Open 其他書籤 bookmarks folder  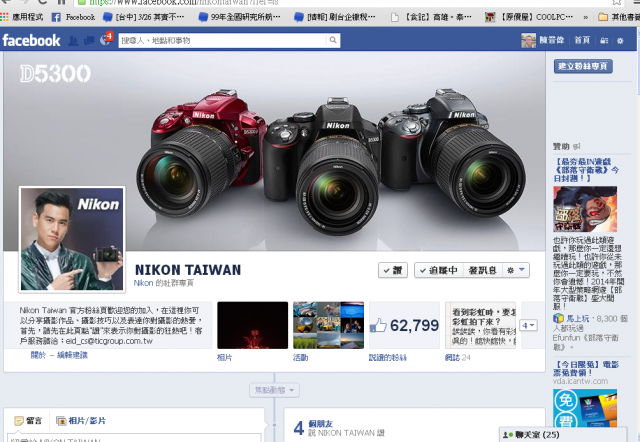(x=618, y=17)
